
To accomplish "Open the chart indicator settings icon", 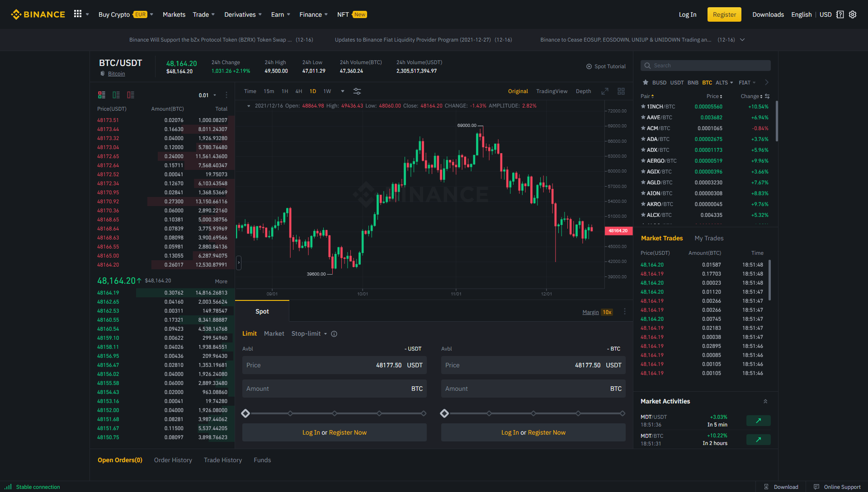I will click(357, 91).
